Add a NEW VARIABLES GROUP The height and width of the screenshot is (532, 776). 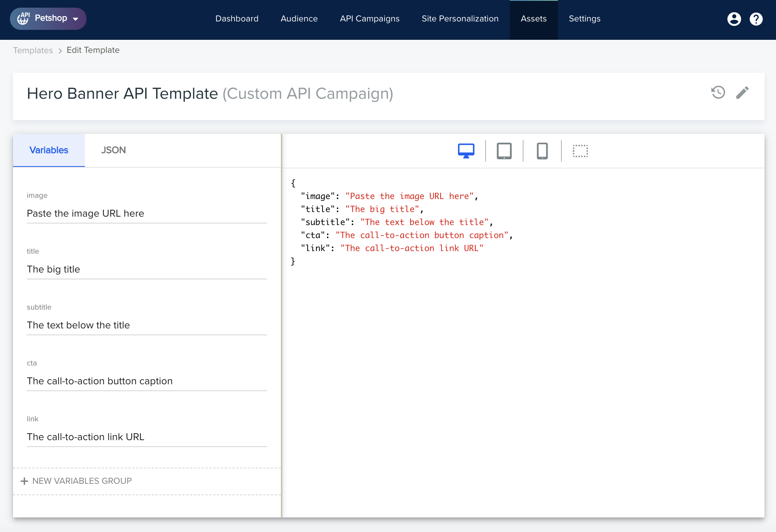pos(76,481)
